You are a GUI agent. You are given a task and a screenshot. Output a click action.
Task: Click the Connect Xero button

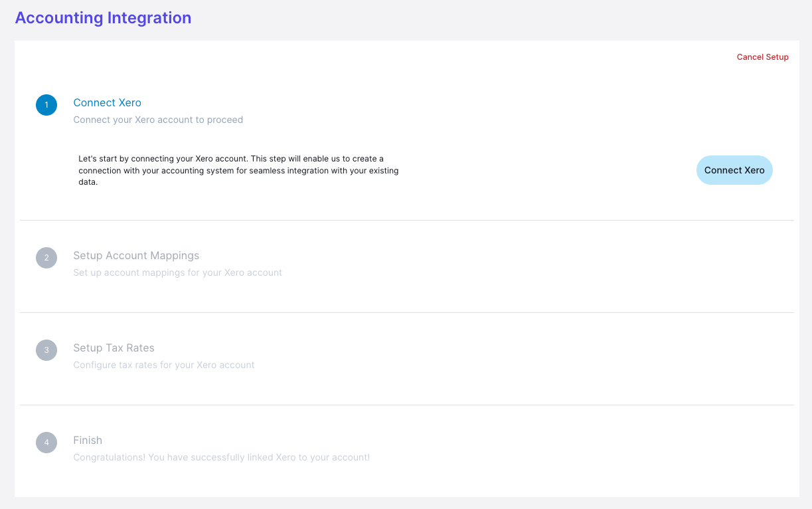pos(734,170)
